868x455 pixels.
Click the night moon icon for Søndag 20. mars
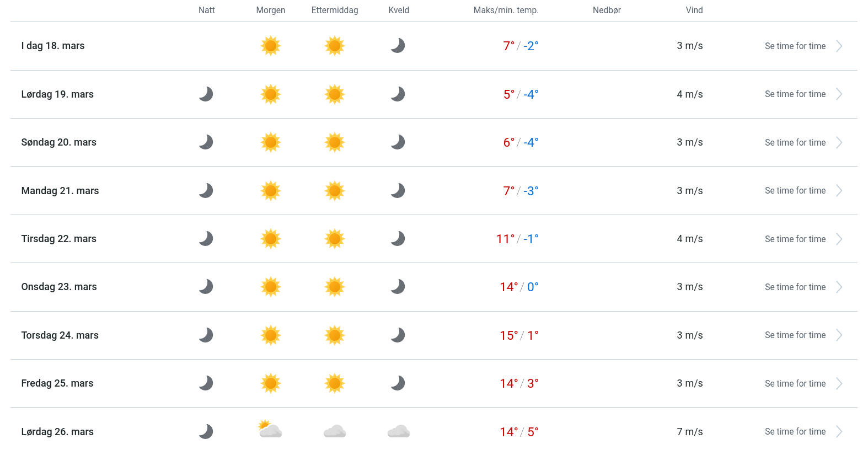tap(206, 142)
